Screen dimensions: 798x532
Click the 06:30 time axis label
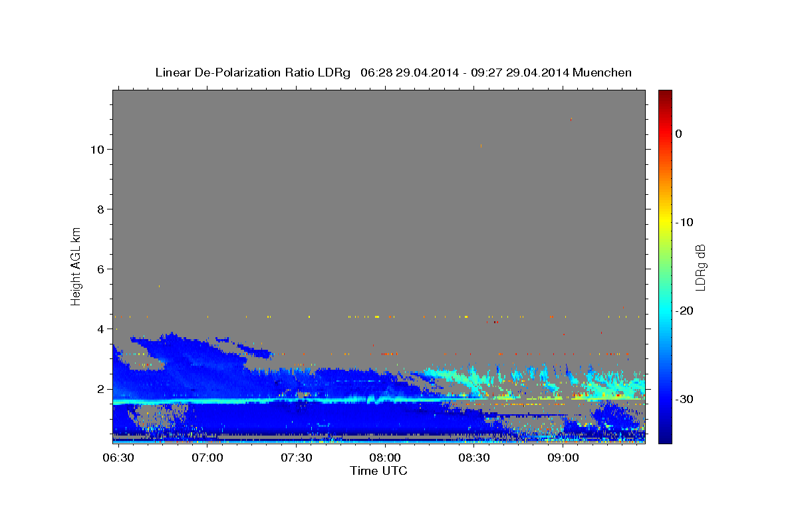coord(118,458)
